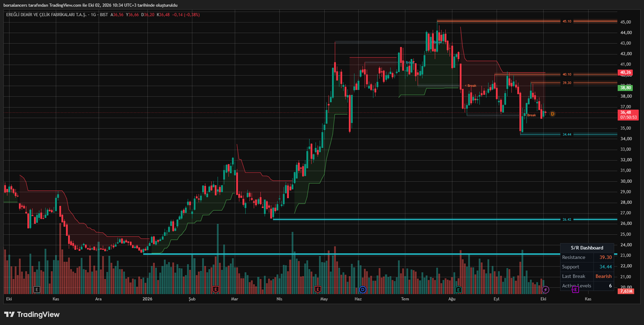The width and height of the screenshot is (644, 325).
Task: Select the 40.10 resistance level label
Action: pos(567,75)
